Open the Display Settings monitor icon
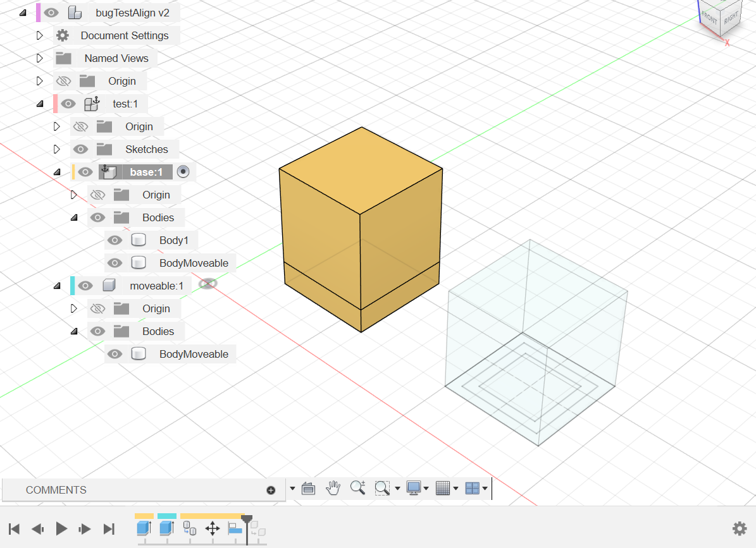The image size is (756, 548). 413,487
